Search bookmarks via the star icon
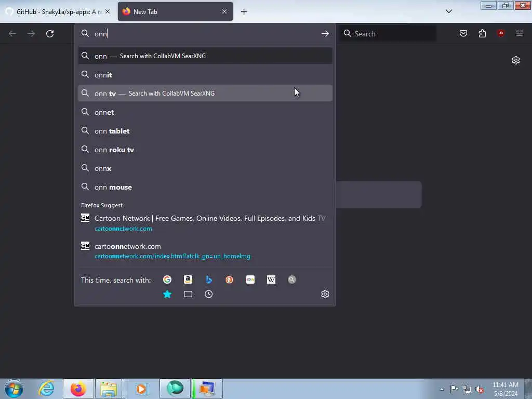The height and width of the screenshot is (399, 532). [167, 294]
